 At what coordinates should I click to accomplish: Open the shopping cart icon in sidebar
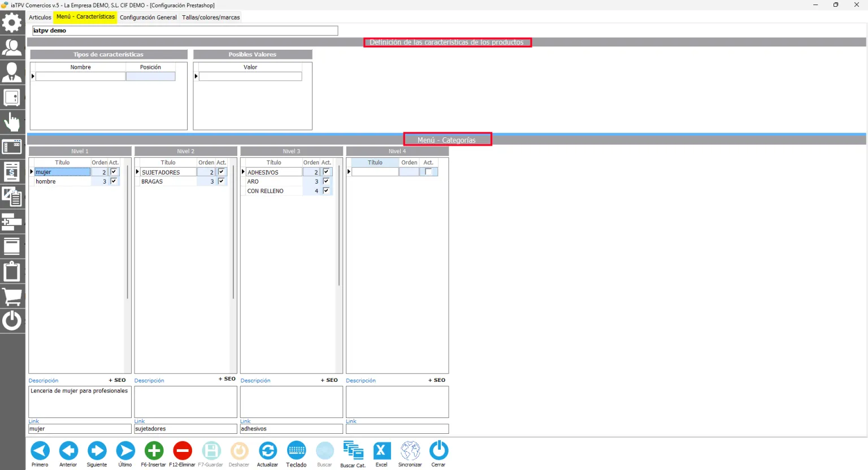[x=12, y=296]
